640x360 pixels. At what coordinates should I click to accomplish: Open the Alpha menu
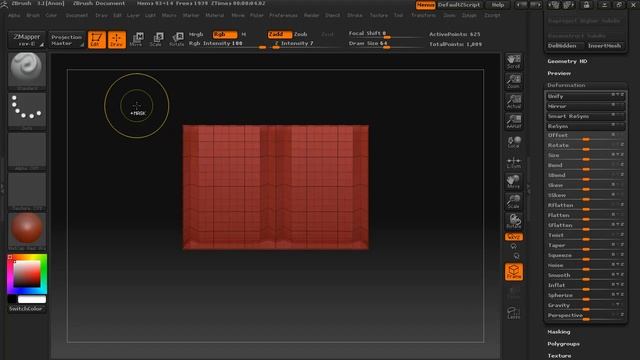pos(14,15)
